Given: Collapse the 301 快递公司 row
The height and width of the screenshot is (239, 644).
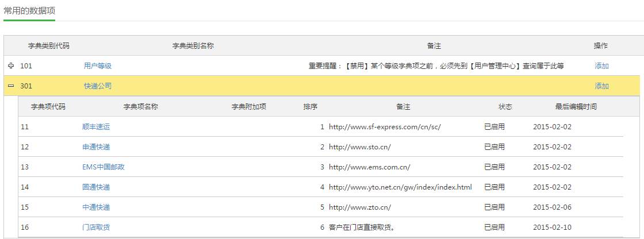Looking at the screenshot, I should point(11,86).
